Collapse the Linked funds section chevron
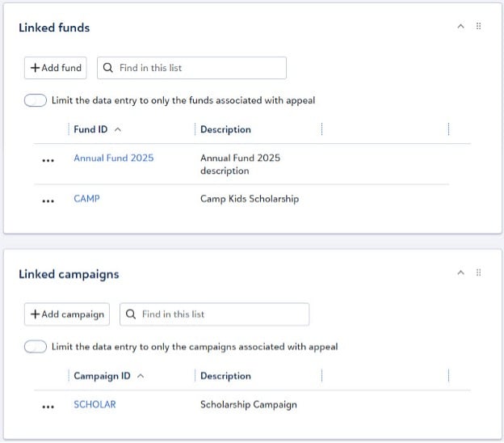This screenshot has width=504, height=443. click(x=460, y=27)
